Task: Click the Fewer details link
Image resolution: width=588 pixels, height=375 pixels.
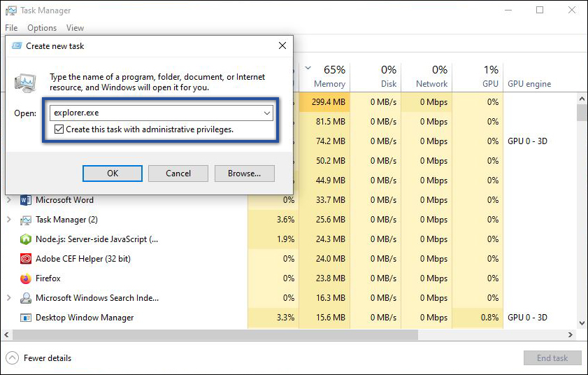Action: click(x=48, y=358)
